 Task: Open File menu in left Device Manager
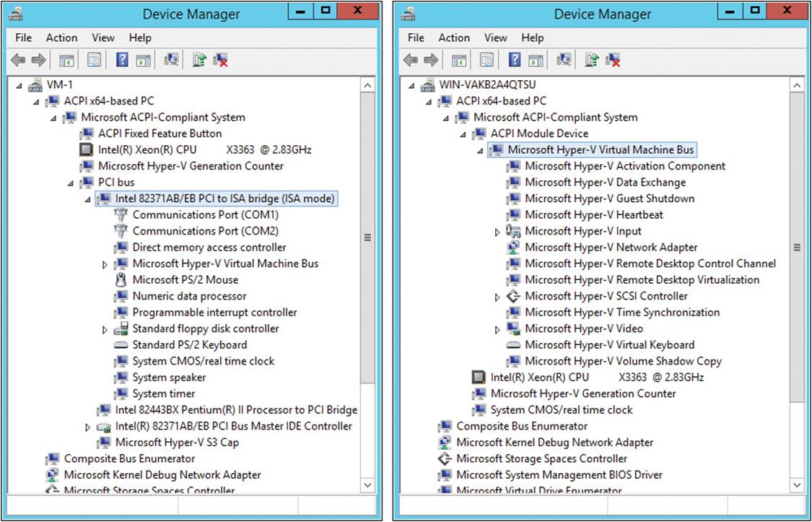click(x=23, y=38)
